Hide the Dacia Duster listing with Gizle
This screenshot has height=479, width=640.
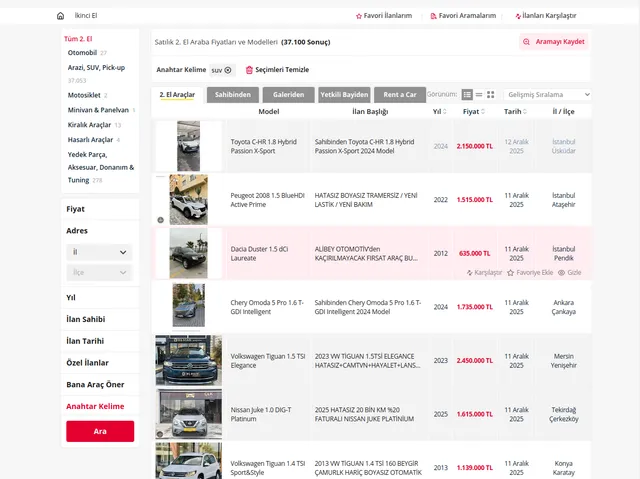[x=569, y=272]
